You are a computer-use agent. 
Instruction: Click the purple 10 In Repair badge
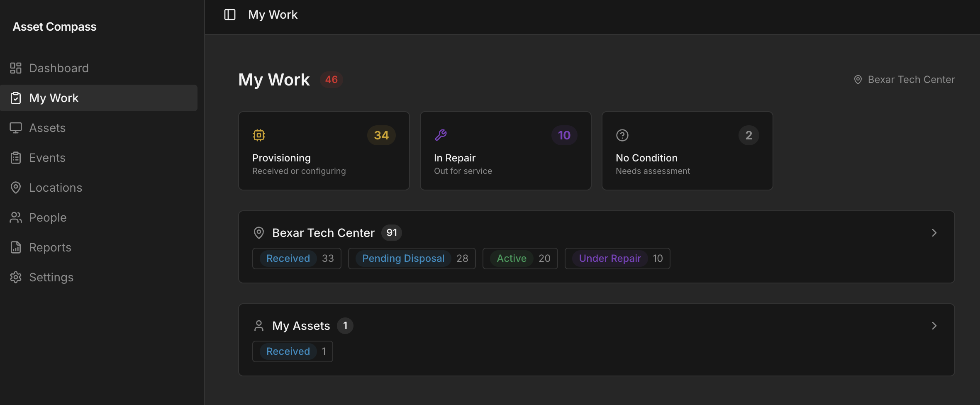coord(564,135)
